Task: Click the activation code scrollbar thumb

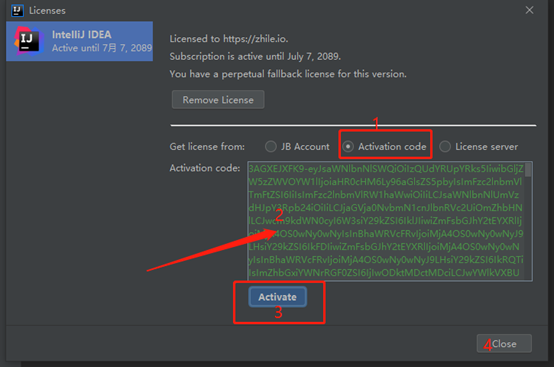Action: 528,170
